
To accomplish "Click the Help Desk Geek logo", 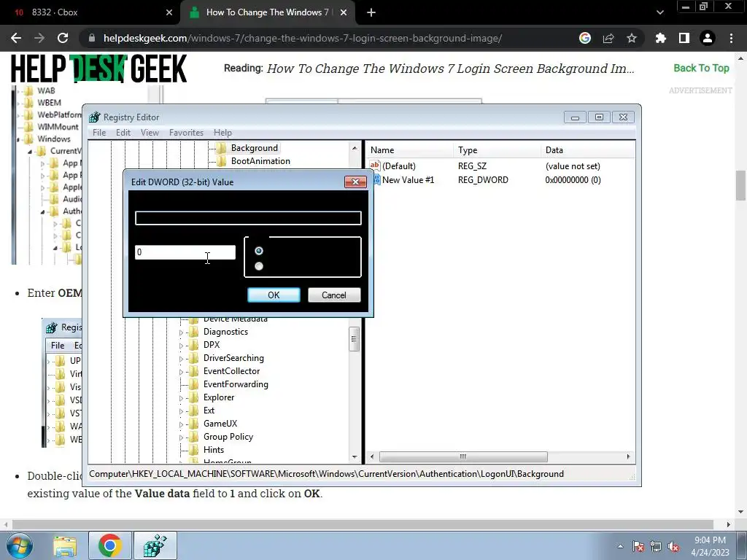I will [x=99, y=69].
